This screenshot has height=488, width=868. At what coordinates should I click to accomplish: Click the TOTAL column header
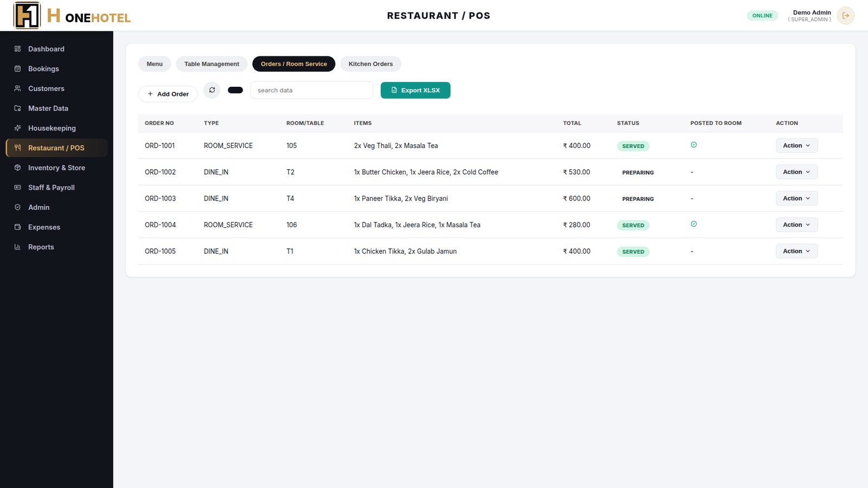(x=572, y=123)
